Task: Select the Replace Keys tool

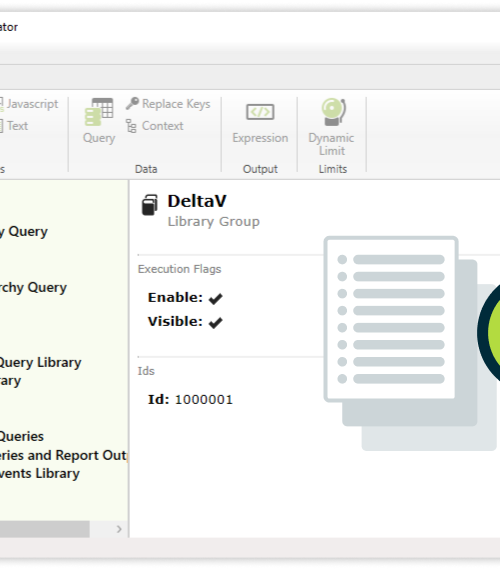Action: tap(168, 104)
